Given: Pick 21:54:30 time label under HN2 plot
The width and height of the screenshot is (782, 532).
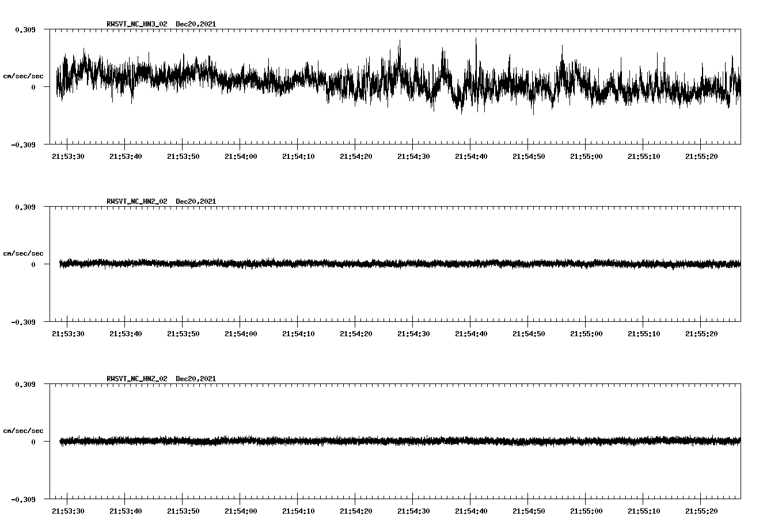Looking at the screenshot, I should 413,334.
